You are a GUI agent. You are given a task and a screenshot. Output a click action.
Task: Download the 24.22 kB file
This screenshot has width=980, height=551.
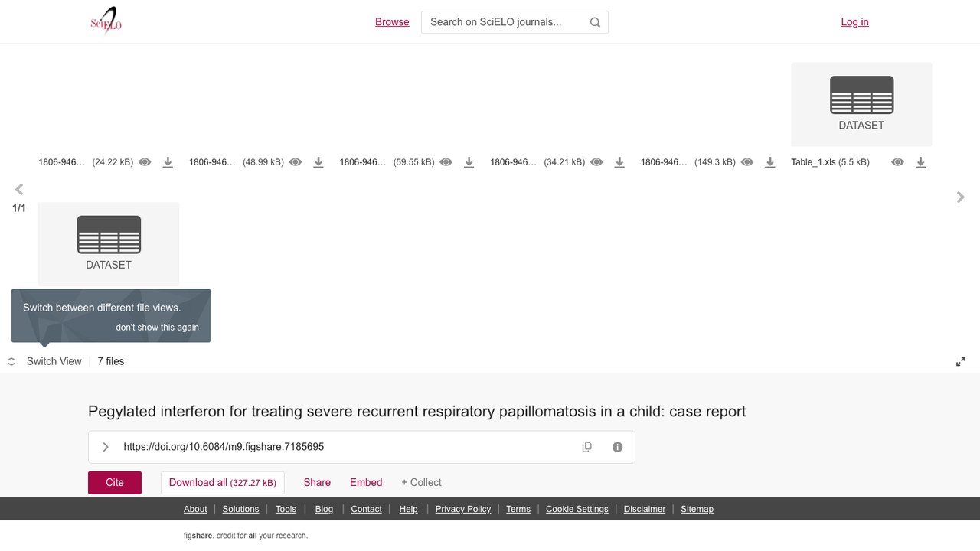[x=168, y=162]
